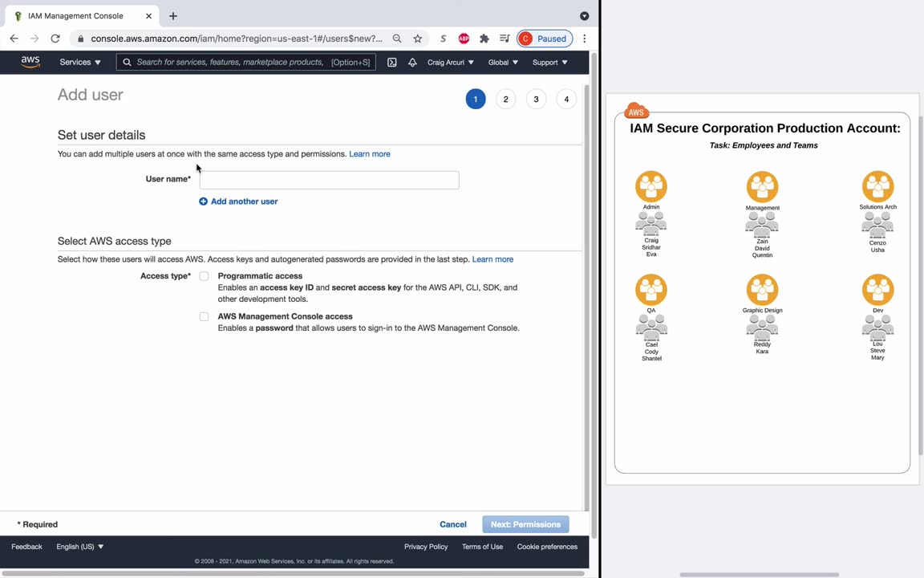Click the Management group icon in diagram
The height and width of the screenshot is (578, 924).
[x=763, y=187]
